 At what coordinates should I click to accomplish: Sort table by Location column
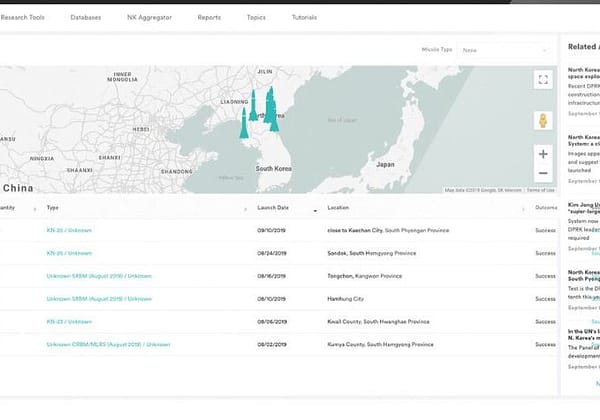coord(337,208)
